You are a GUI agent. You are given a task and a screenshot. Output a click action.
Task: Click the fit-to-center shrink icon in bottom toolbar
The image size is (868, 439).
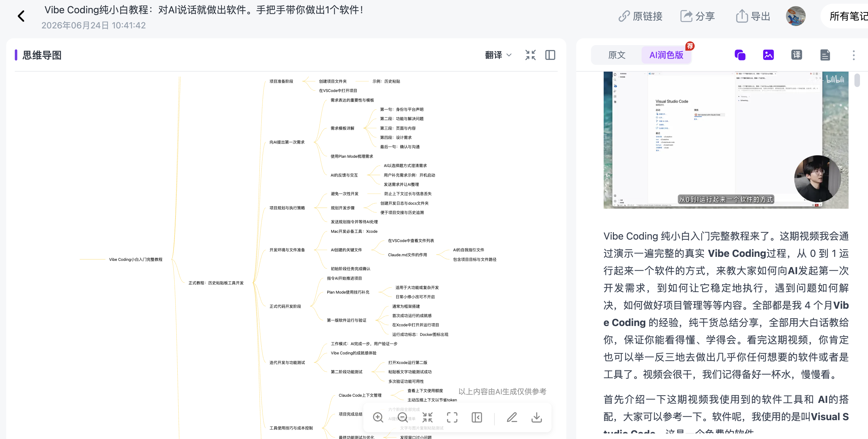427,417
